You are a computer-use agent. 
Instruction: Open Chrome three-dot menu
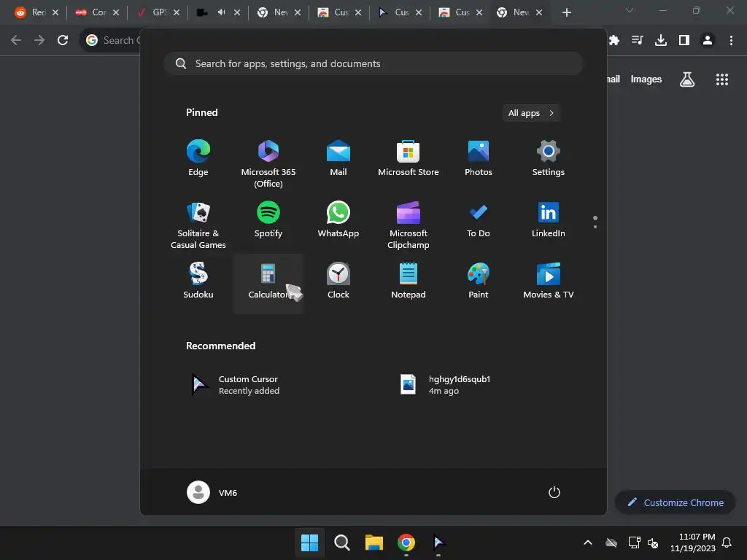731,40
